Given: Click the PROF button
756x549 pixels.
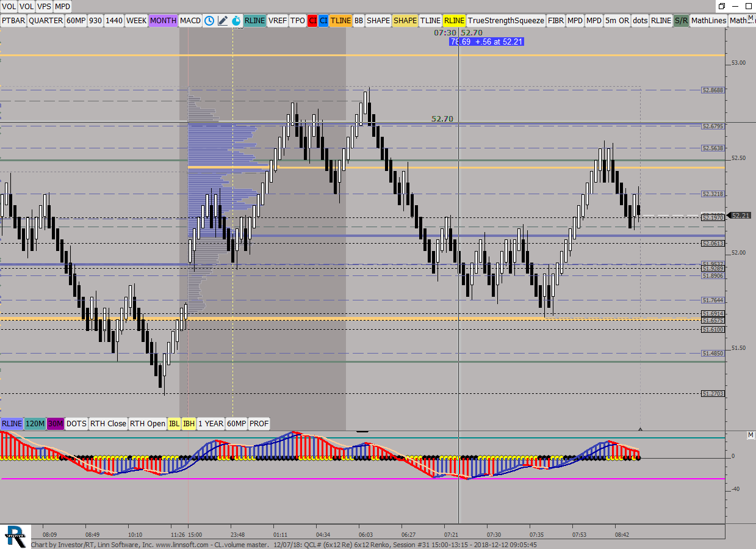Looking at the screenshot, I should pos(259,424).
